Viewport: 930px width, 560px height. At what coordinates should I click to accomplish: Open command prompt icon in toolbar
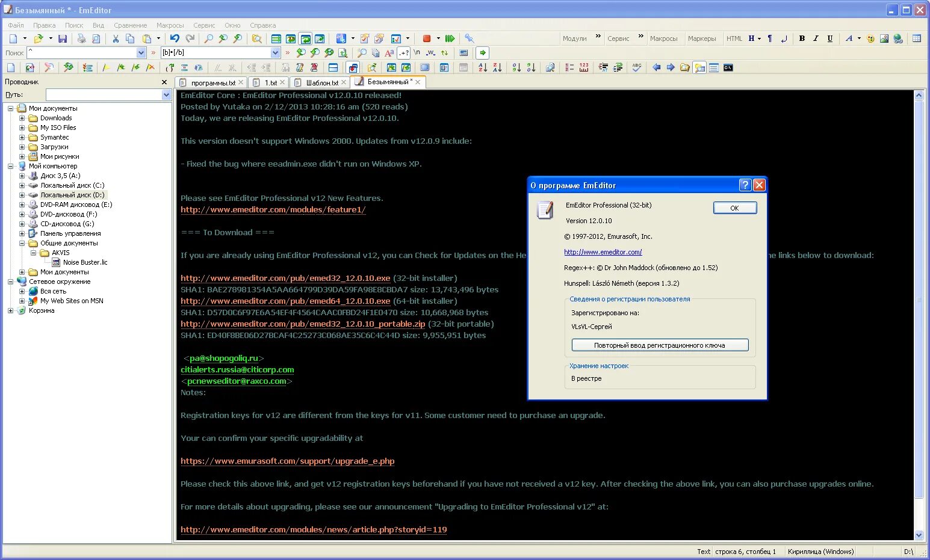click(x=728, y=67)
